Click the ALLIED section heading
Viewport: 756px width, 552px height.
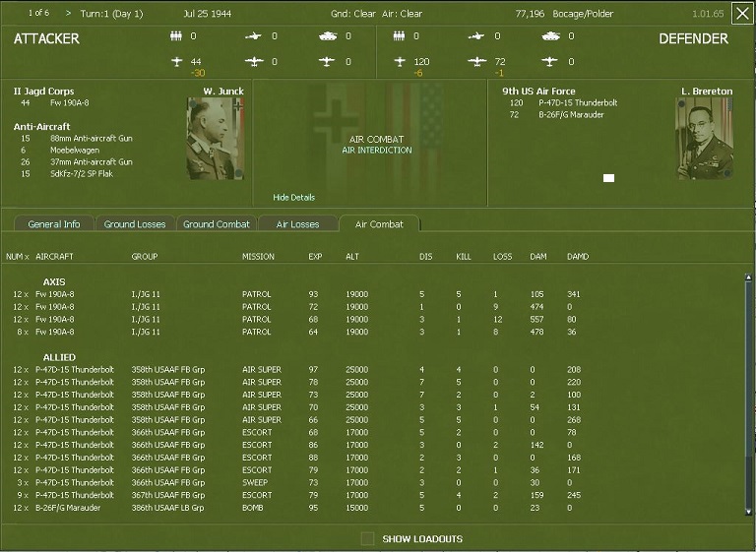(59, 357)
